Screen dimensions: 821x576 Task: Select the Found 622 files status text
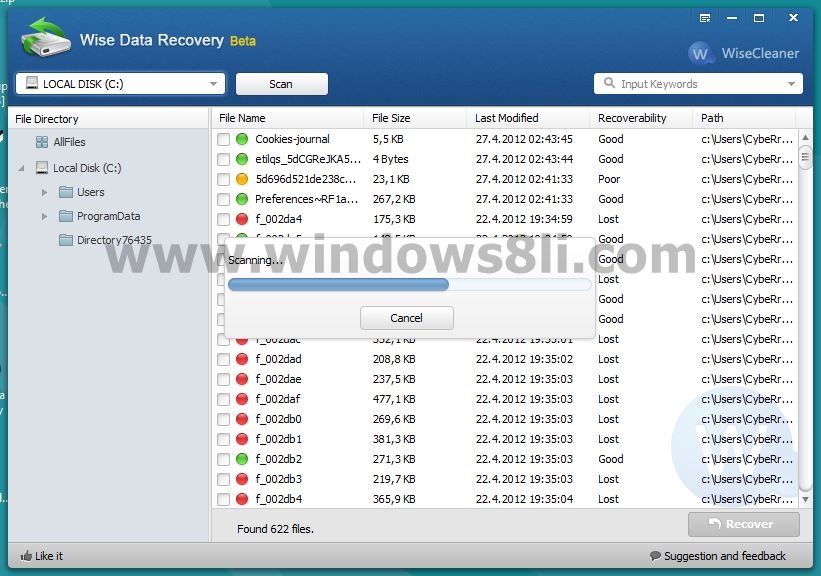275,529
